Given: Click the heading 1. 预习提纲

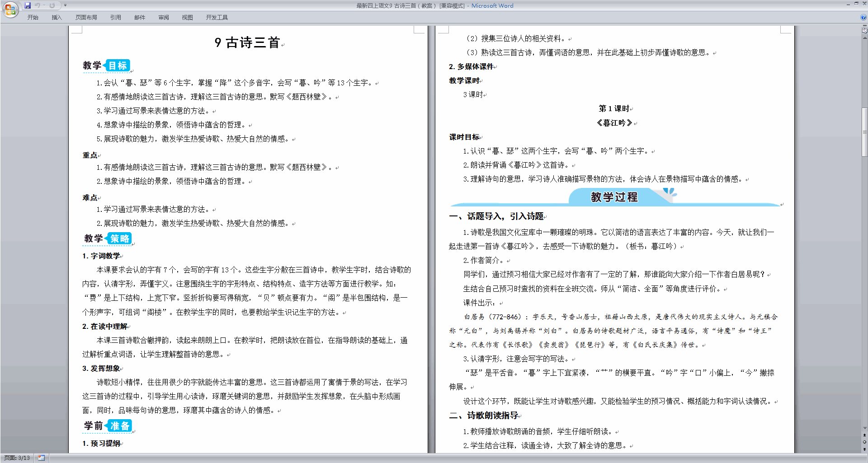Looking at the screenshot, I should 101,443.
